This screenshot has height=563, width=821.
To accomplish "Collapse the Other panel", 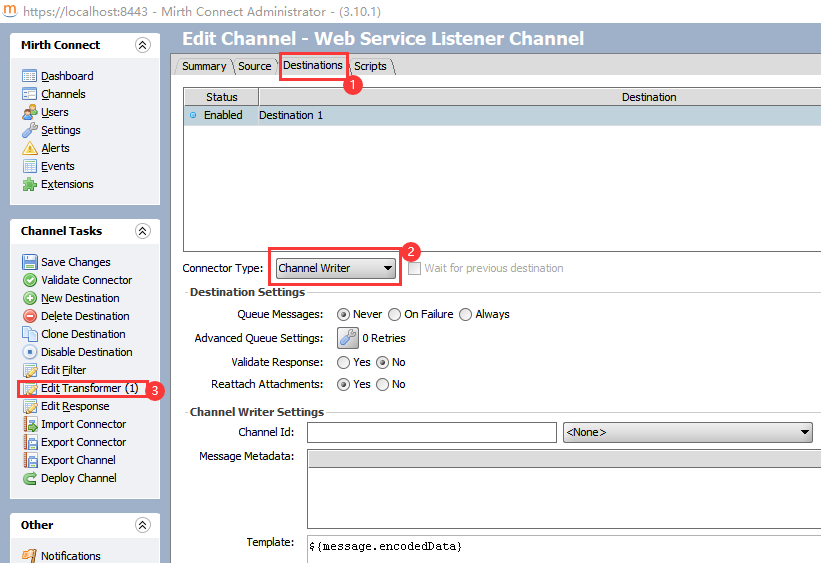I will click(x=142, y=525).
